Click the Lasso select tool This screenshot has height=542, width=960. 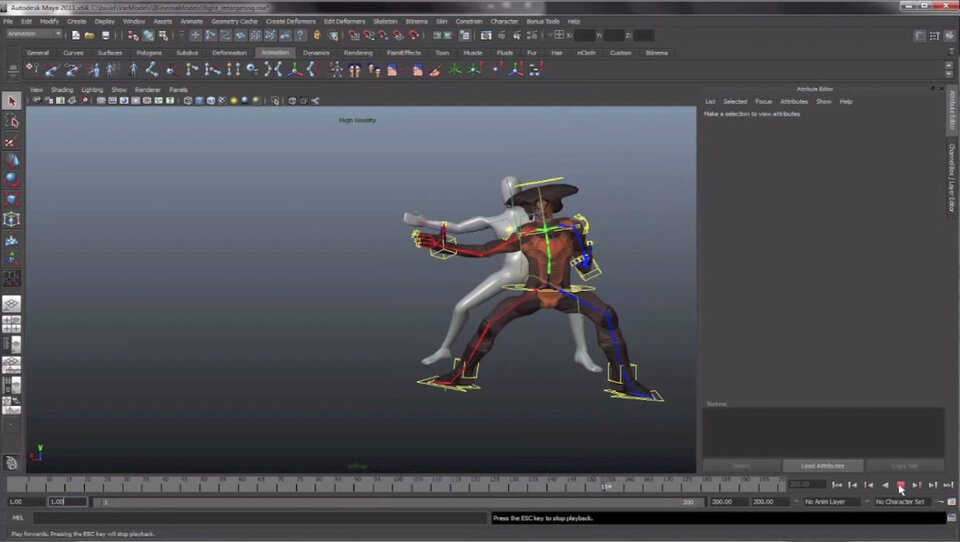coord(12,121)
